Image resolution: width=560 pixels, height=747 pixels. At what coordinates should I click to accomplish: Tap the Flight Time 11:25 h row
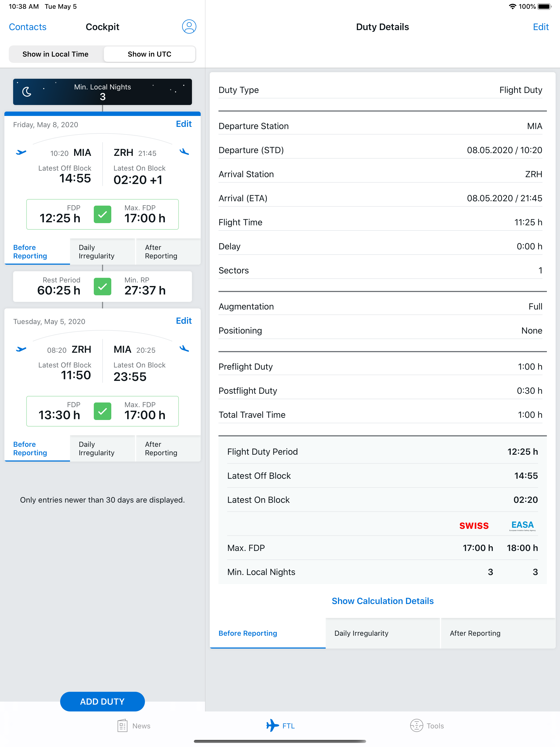tap(380, 222)
